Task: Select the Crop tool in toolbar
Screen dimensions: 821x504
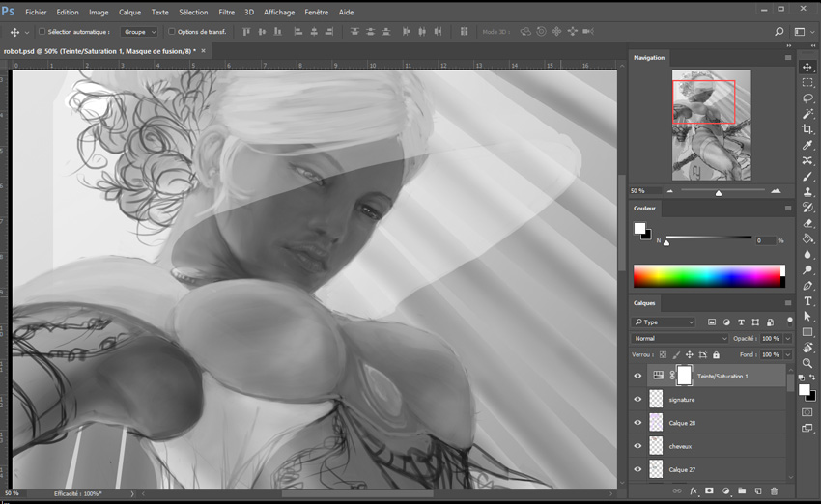Action: click(x=807, y=128)
